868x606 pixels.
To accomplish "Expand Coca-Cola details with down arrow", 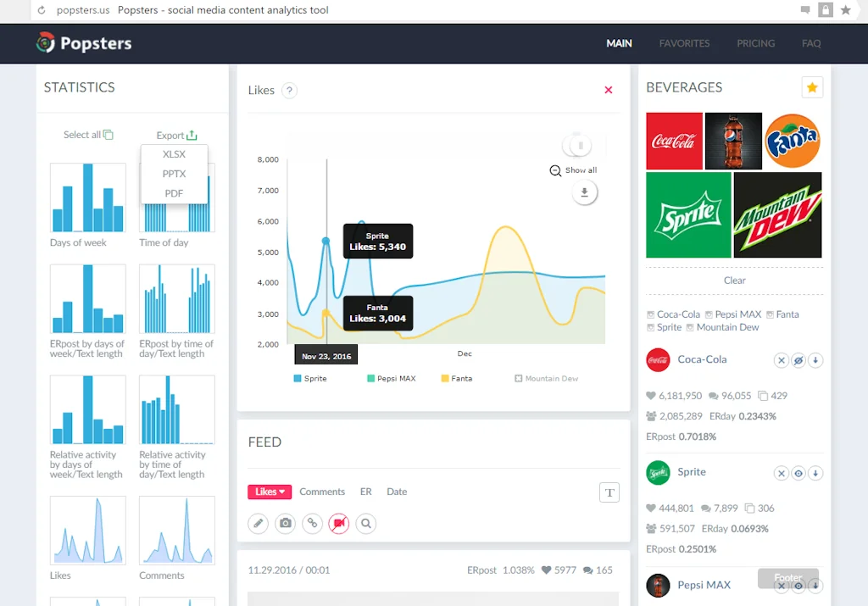I will pos(815,361).
